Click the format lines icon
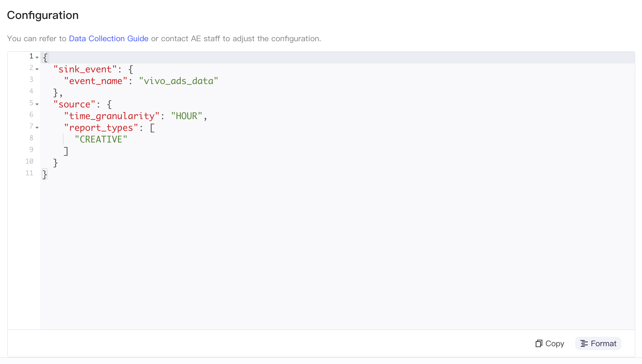Viewport: 642px width, 364px height. coord(584,343)
